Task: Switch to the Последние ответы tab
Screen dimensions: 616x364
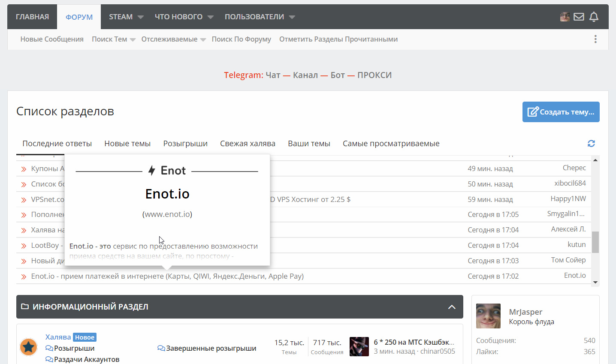Action: pos(57,144)
